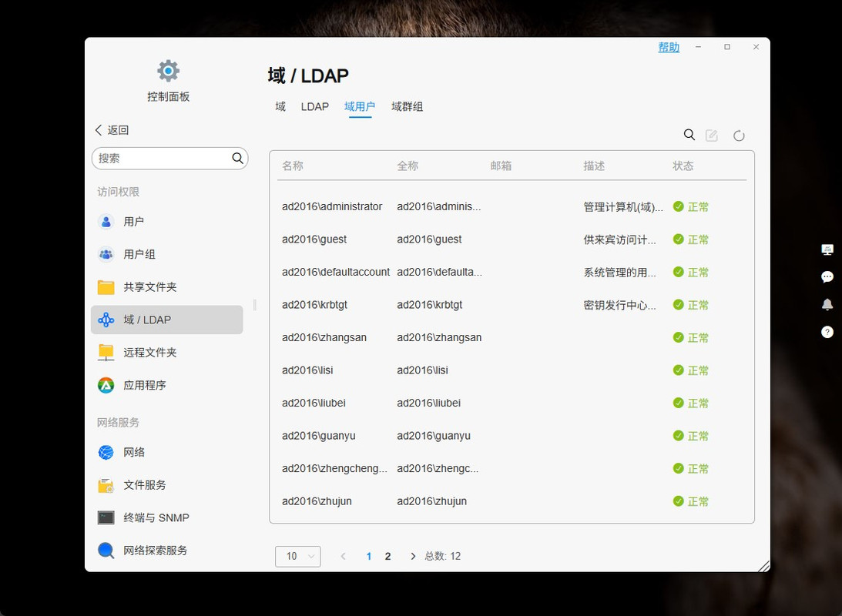Click the 邮箱 column header
Image resolution: width=842 pixels, height=616 pixels.
point(501,166)
